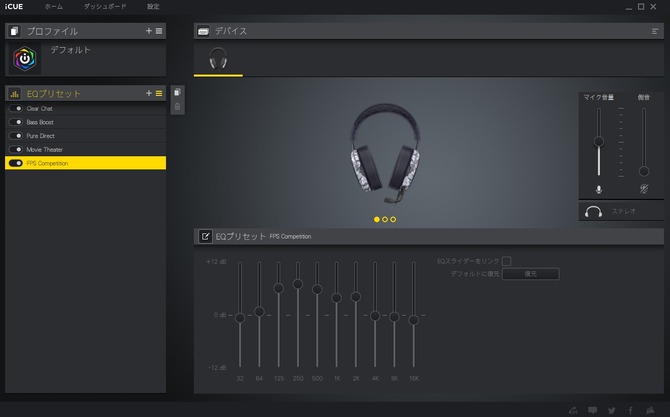Copy the selected preset with copy icon
Viewport: 670px width, 417px height.
pyautogui.click(x=177, y=92)
